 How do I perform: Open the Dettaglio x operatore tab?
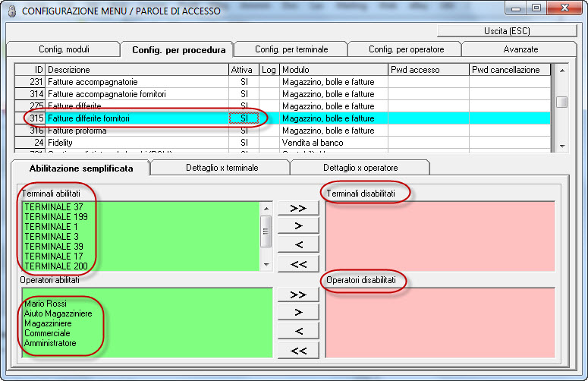tap(360, 168)
